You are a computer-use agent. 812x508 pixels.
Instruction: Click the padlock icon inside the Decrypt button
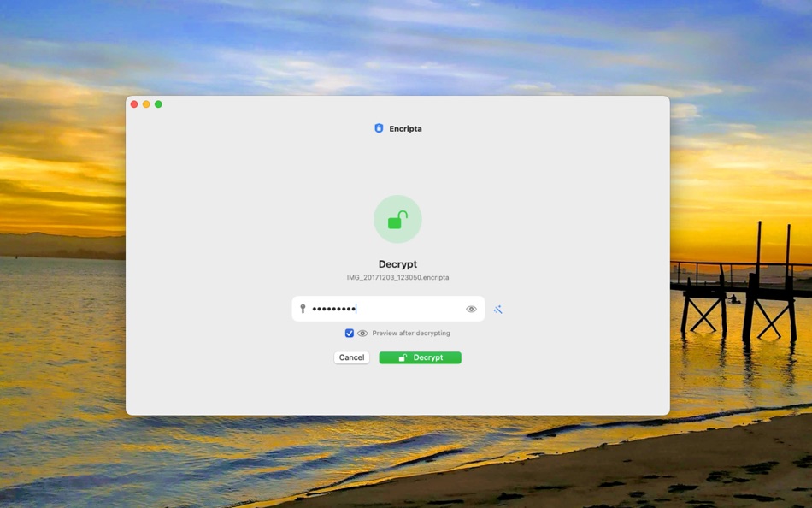[401, 357]
